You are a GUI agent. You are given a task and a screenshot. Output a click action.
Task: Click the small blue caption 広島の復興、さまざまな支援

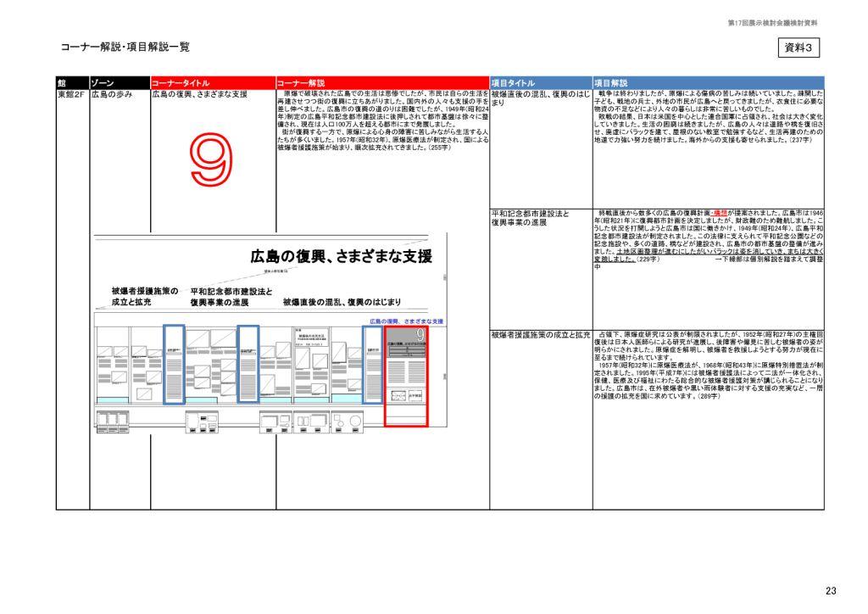tap(406, 321)
